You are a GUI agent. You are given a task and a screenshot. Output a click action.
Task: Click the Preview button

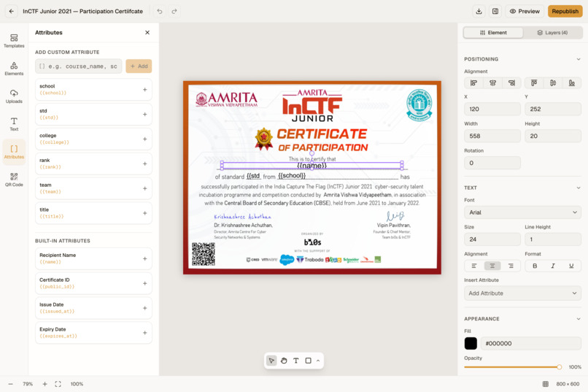525,11
